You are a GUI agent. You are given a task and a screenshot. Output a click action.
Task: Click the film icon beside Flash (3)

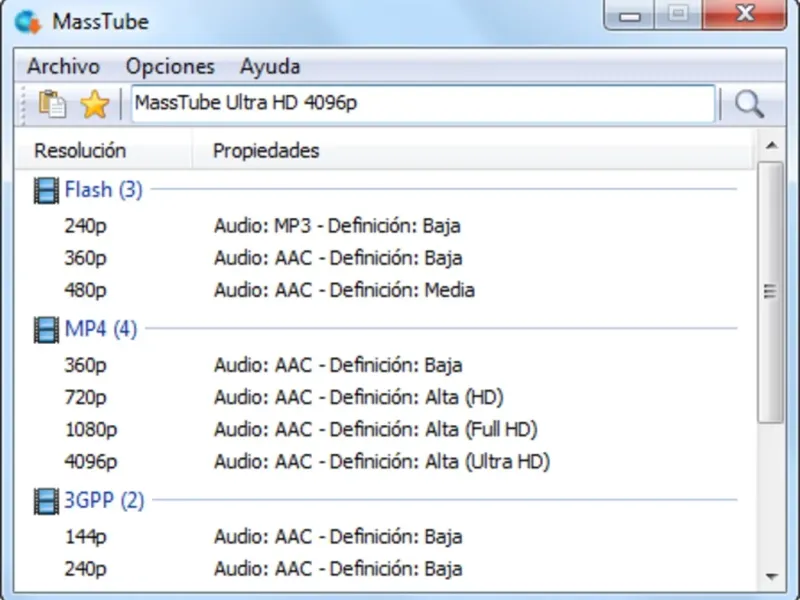(x=46, y=190)
